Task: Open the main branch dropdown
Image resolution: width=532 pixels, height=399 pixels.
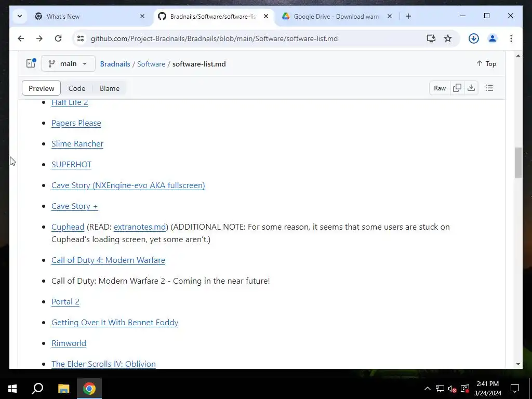Action: pyautogui.click(x=68, y=63)
